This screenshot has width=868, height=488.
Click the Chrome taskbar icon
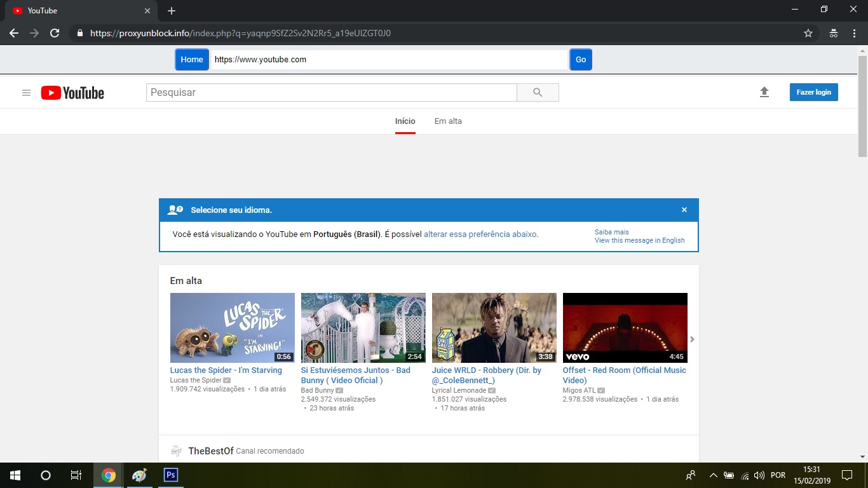(x=109, y=475)
